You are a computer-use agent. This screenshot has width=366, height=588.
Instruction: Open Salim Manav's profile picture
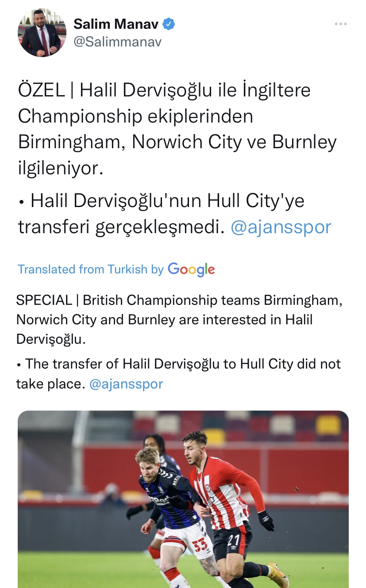[x=42, y=33]
